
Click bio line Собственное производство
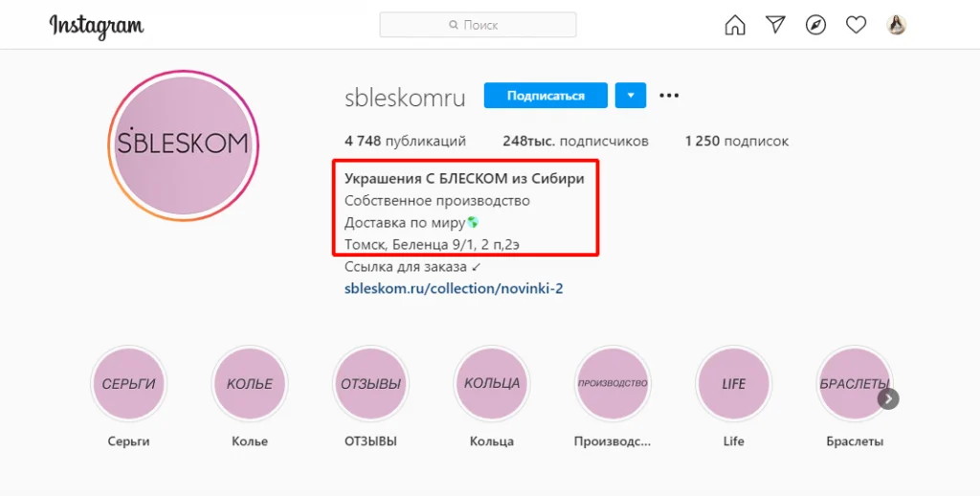tap(436, 201)
